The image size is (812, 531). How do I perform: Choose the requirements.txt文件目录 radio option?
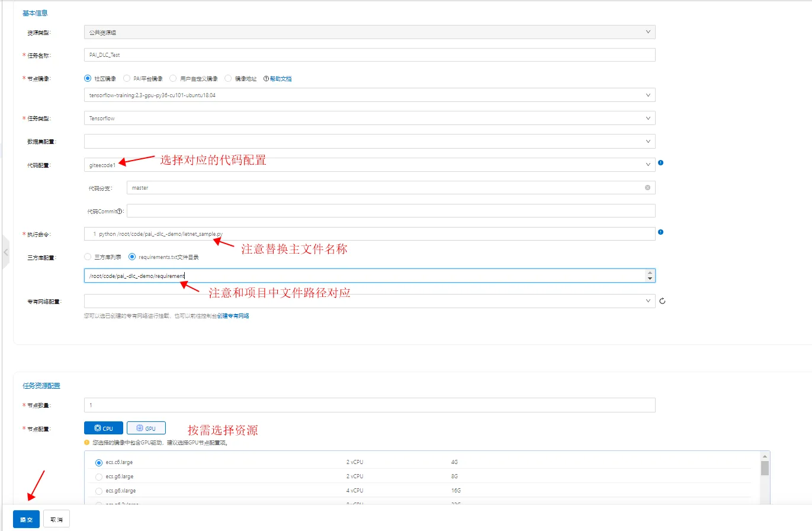(132, 257)
